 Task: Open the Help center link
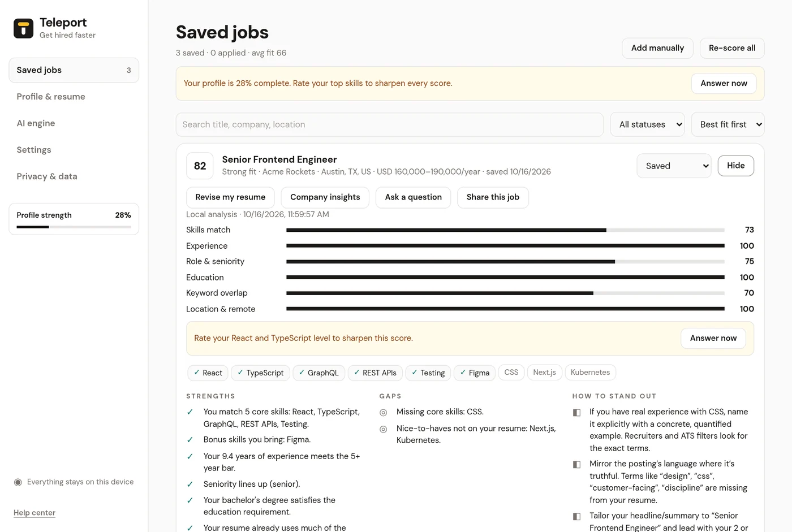point(35,513)
